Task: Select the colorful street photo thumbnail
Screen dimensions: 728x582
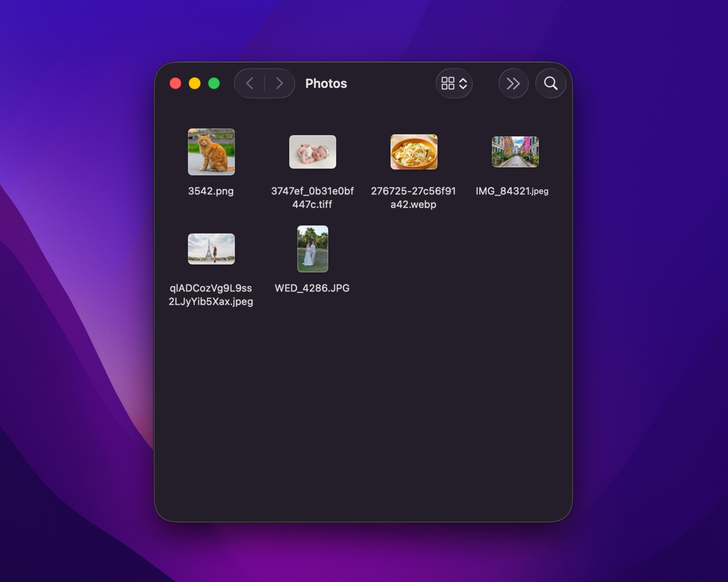Action: (x=515, y=152)
